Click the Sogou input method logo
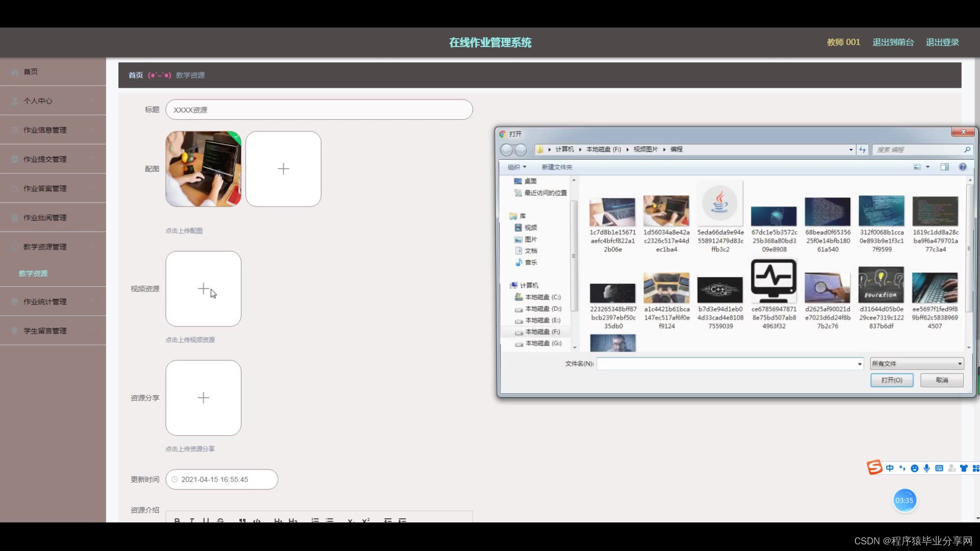This screenshot has width=980, height=551. click(x=874, y=467)
